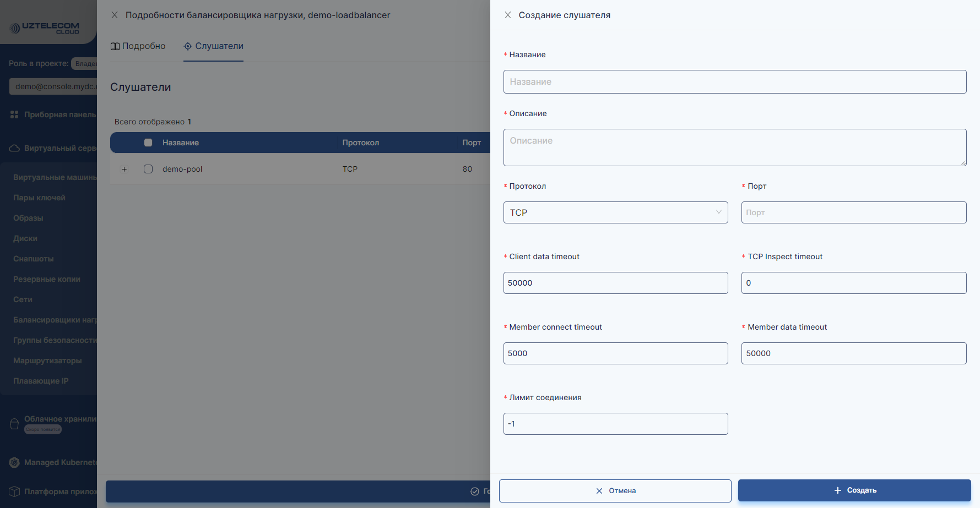This screenshot has width=980, height=508.
Task: Close the load balancer details panel
Action: 115,15
